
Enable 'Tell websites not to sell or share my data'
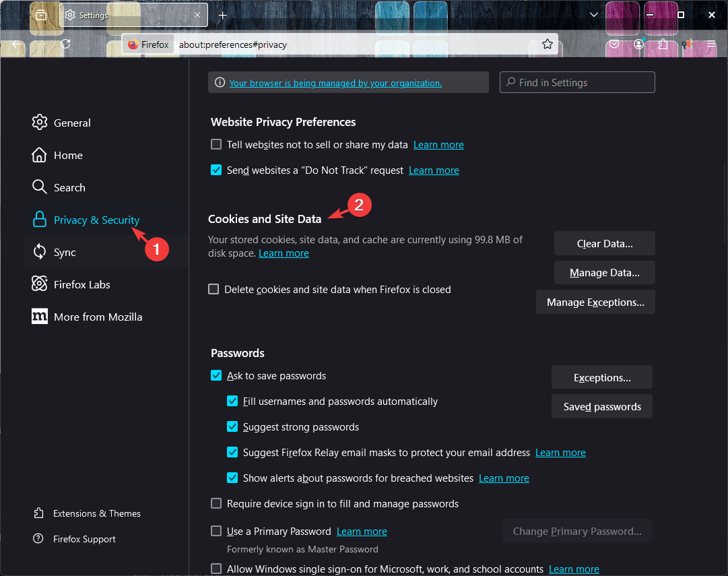click(x=216, y=144)
